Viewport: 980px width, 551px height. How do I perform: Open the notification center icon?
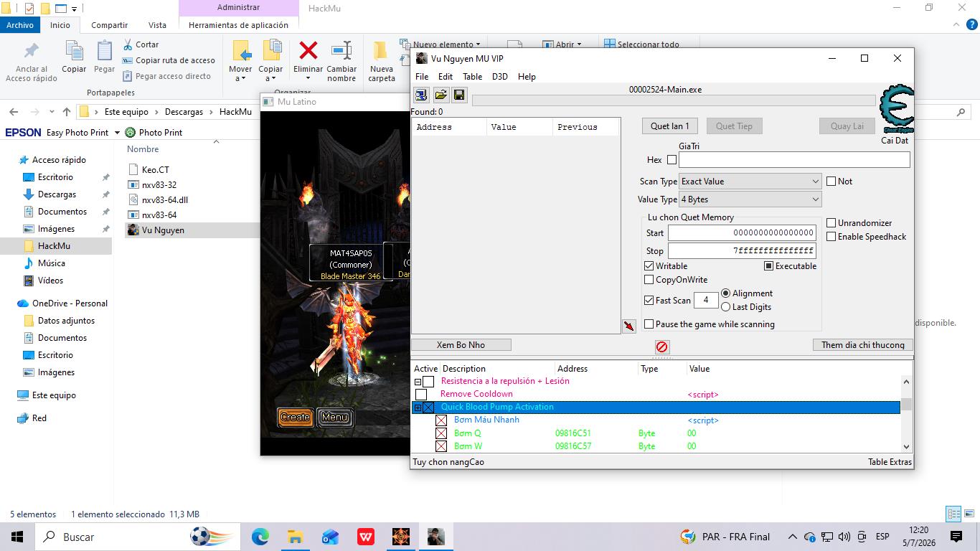[x=956, y=537]
